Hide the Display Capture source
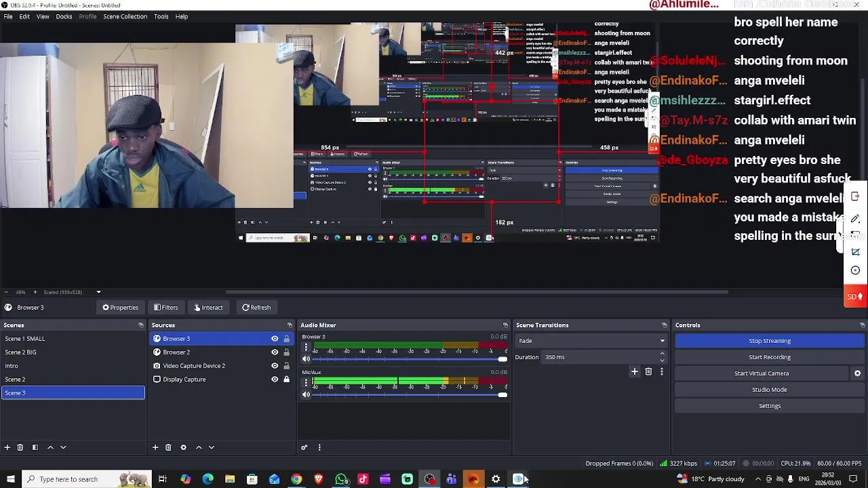 (275, 380)
